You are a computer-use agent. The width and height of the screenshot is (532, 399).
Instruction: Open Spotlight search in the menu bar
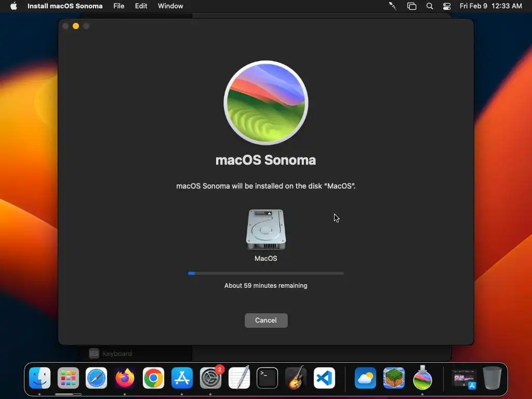point(430,6)
